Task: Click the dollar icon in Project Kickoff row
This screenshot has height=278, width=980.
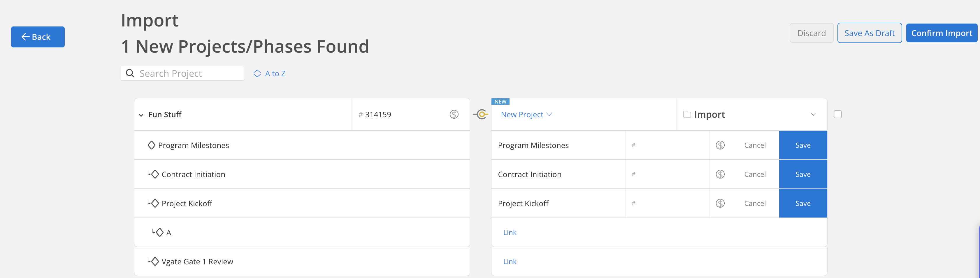Action: click(720, 203)
